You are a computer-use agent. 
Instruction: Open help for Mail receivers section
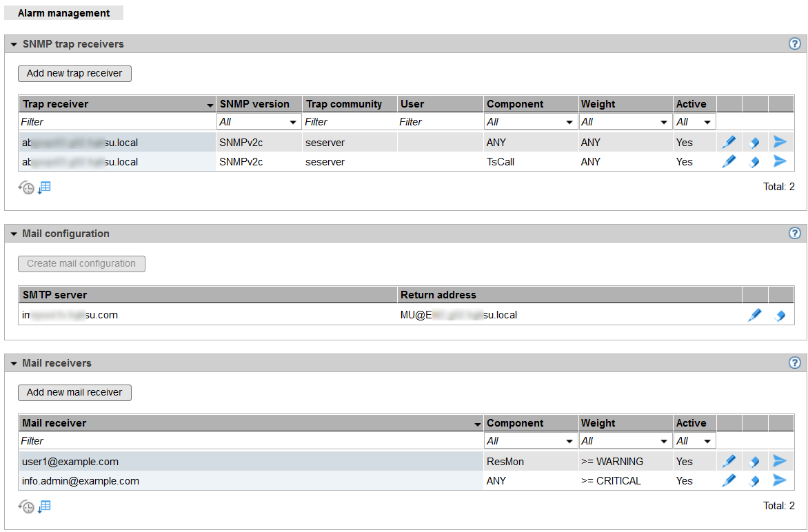pyautogui.click(x=794, y=363)
